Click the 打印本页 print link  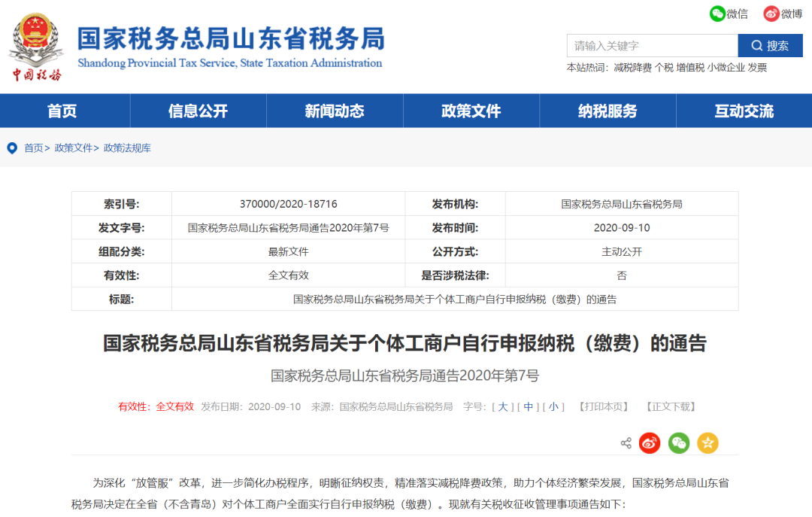click(x=604, y=406)
